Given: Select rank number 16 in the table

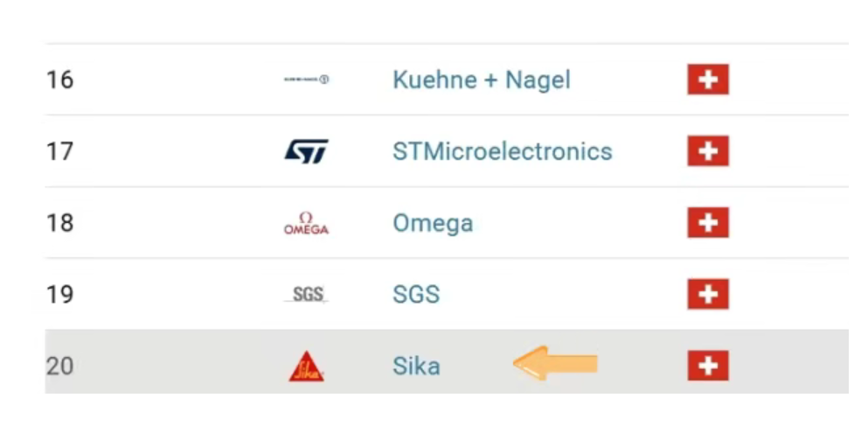Looking at the screenshot, I should pyautogui.click(x=59, y=80).
